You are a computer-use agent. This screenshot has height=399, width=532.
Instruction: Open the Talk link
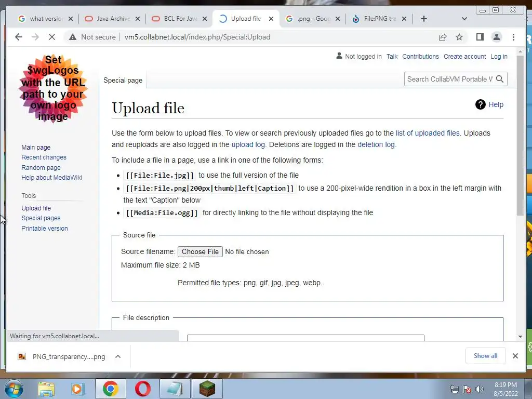(392, 56)
